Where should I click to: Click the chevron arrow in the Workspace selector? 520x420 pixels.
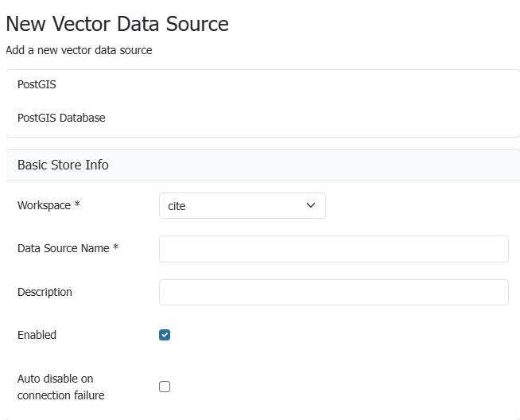point(311,205)
